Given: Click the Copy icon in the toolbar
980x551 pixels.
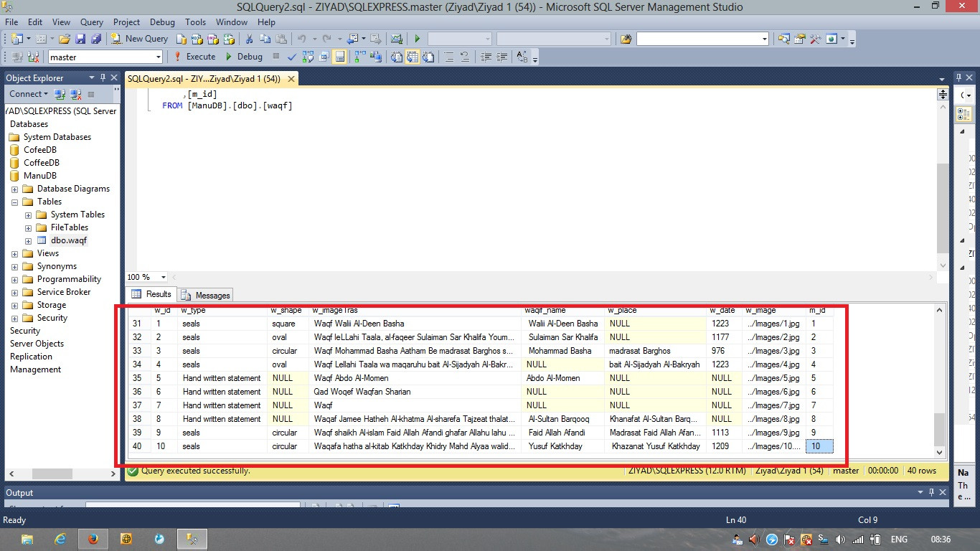Looking at the screenshot, I should (265, 39).
